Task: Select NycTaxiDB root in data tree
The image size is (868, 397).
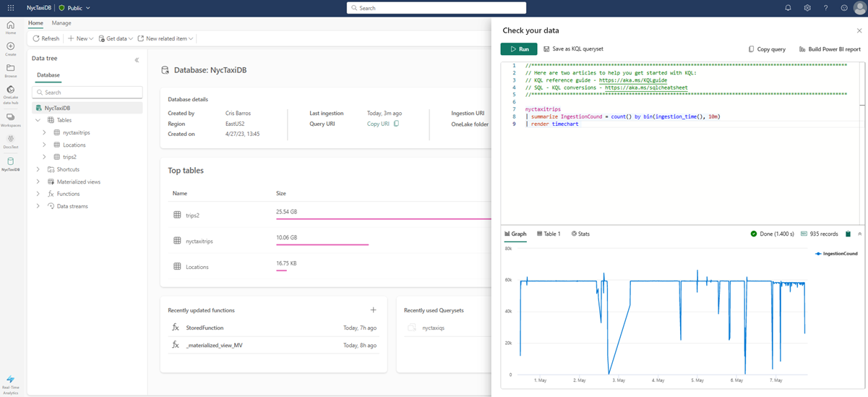Action: [x=87, y=108]
